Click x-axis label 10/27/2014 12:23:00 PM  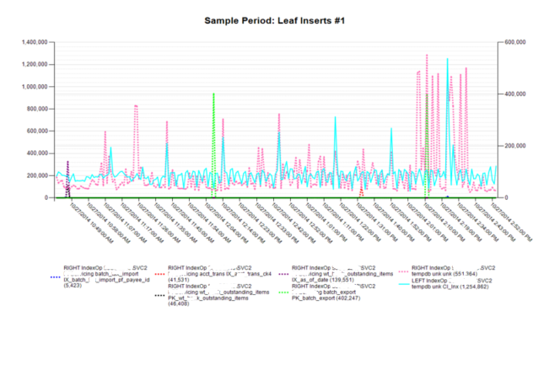(260, 222)
